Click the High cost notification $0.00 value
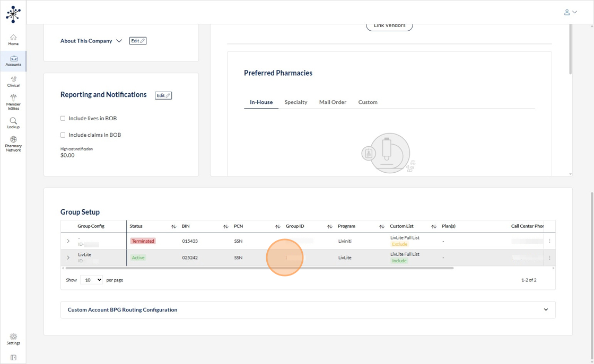Viewport: 594px width, 364px height. coord(67,155)
